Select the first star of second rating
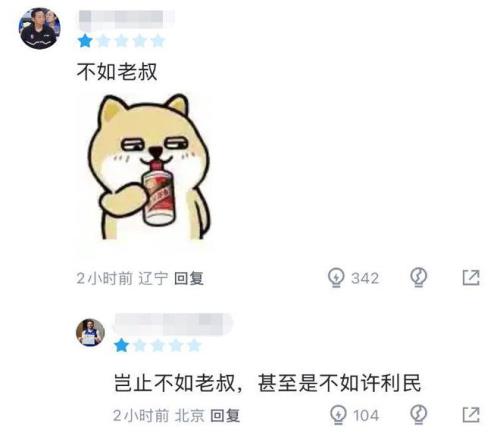Screen dimensions: 500x440 point(121,345)
